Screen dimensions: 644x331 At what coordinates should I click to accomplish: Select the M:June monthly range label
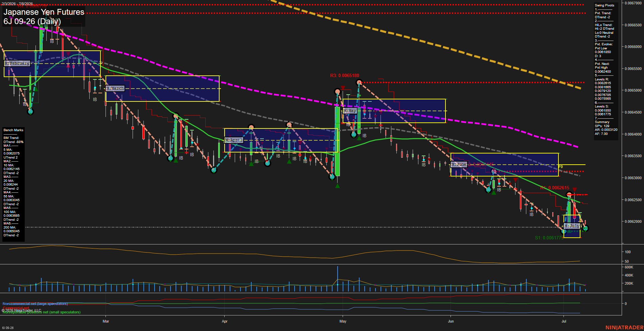click(x=459, y=164)
